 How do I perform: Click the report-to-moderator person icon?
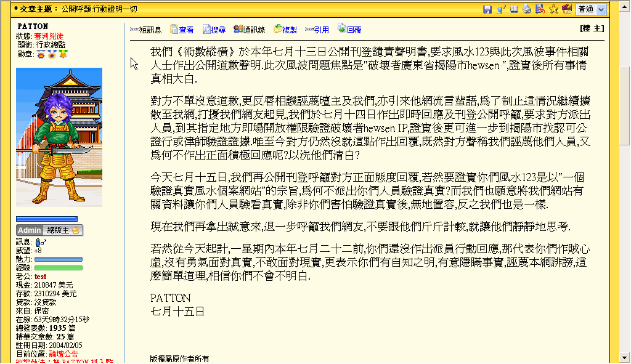click(x=501, y=9)
